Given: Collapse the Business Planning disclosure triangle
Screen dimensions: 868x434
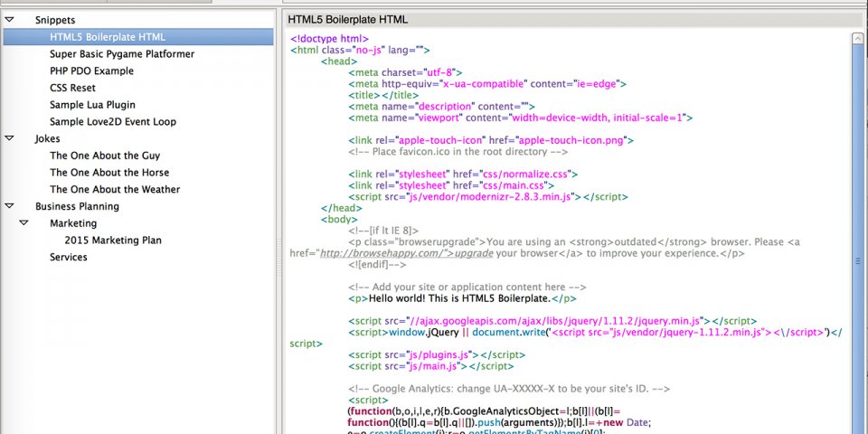Looking at the screenshot, I should [x=9, y=206].
